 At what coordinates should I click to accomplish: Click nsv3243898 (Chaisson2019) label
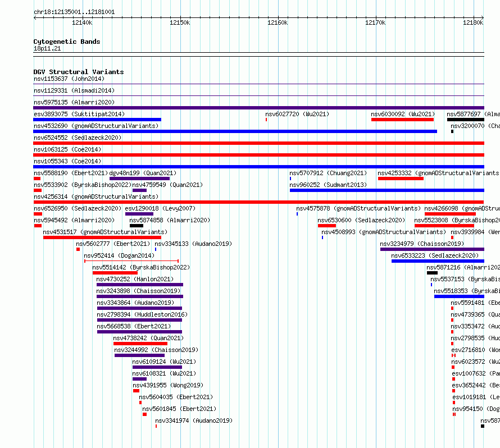[138, 291]
